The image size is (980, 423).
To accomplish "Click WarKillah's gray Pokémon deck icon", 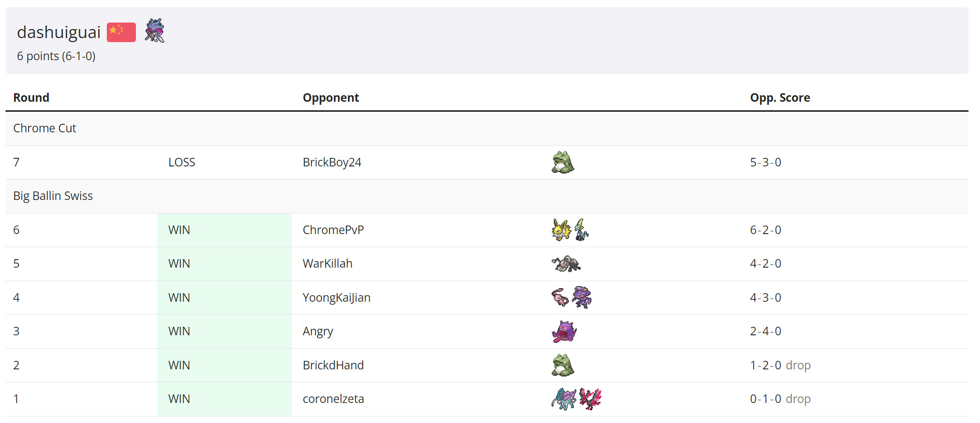I will [x=566, y=264].
